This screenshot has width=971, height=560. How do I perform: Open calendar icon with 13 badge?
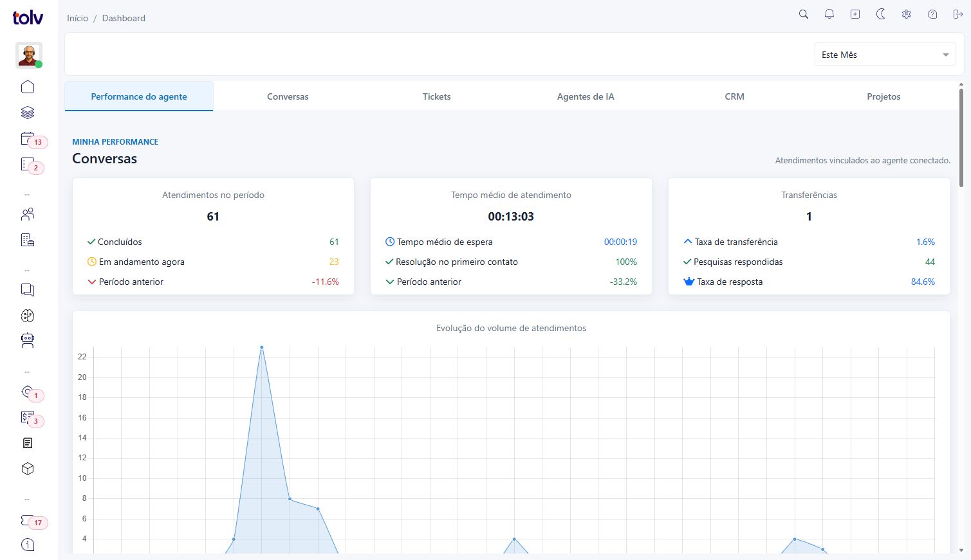tap(28, 138)
